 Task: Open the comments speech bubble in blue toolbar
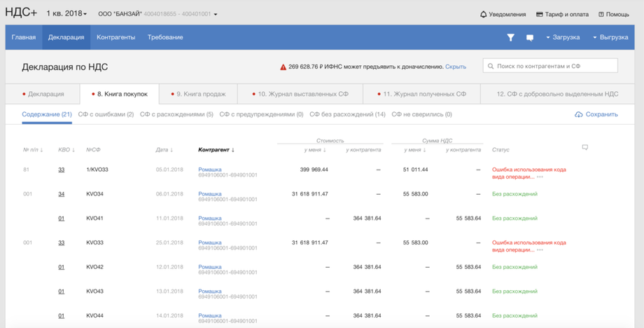(530, 38)
